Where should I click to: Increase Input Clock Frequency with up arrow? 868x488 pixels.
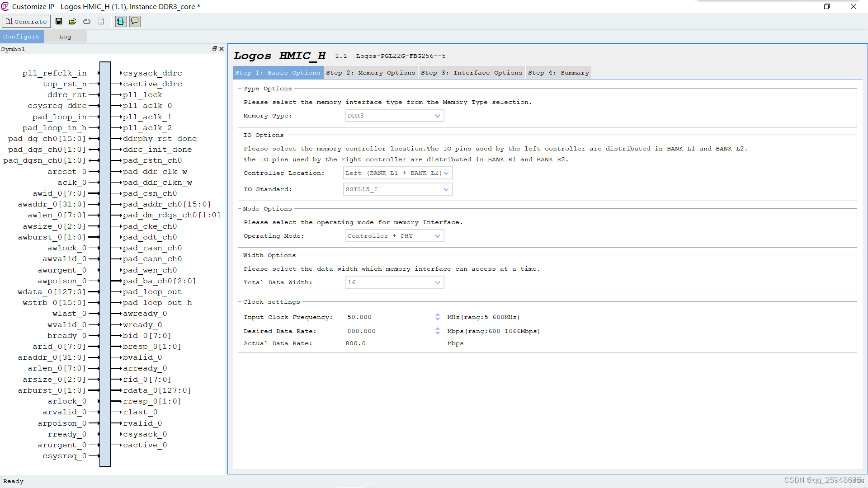tap(438, 315)
